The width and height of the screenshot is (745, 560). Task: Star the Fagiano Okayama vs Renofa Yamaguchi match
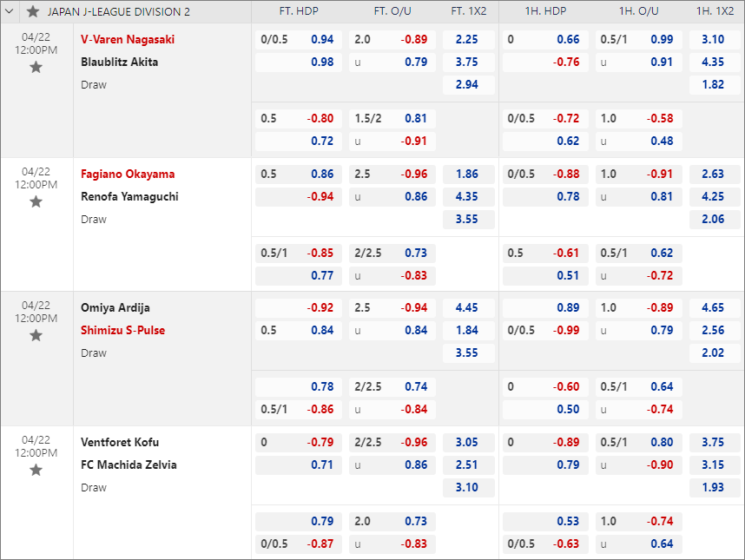(36, 202)
